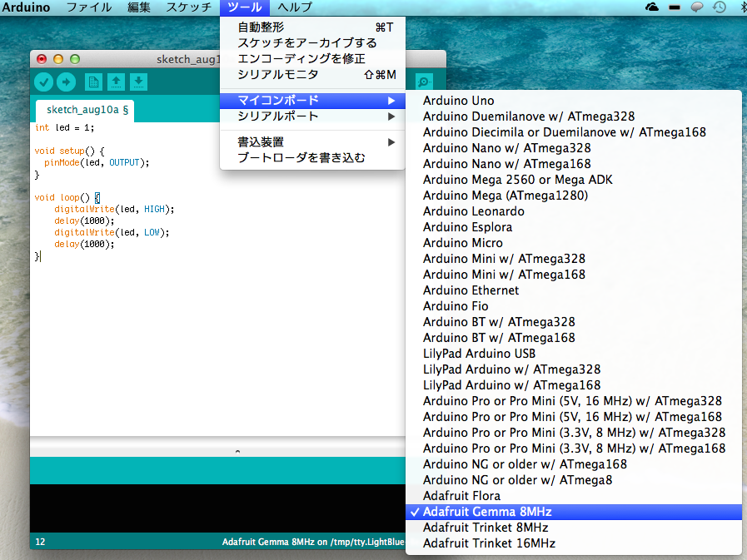Pick Adafruit Trinket 16MHz board
Screen dimensions: 747x560
pos(574,543)
